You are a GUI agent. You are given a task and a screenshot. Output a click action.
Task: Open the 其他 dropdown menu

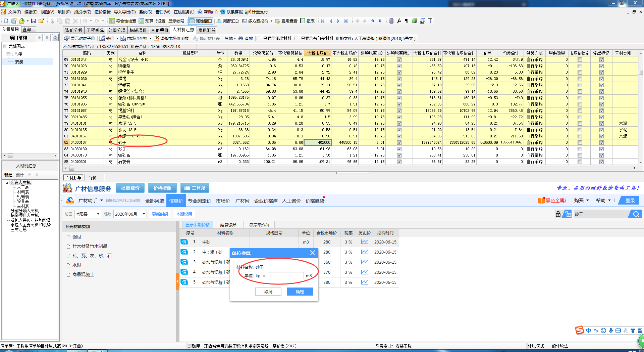pos(230,38)
